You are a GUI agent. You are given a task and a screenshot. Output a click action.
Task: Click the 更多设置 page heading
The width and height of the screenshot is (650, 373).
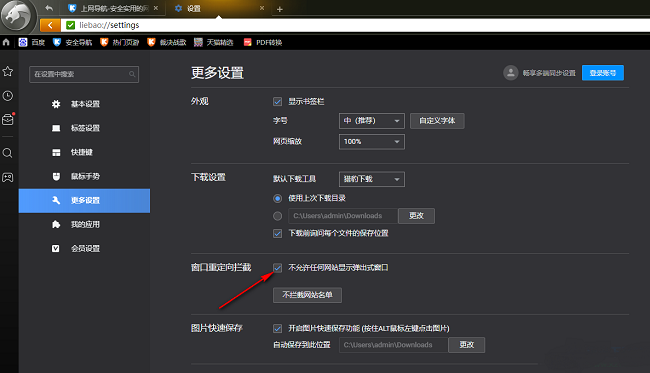pyautogui.click(x=217, y=73)
